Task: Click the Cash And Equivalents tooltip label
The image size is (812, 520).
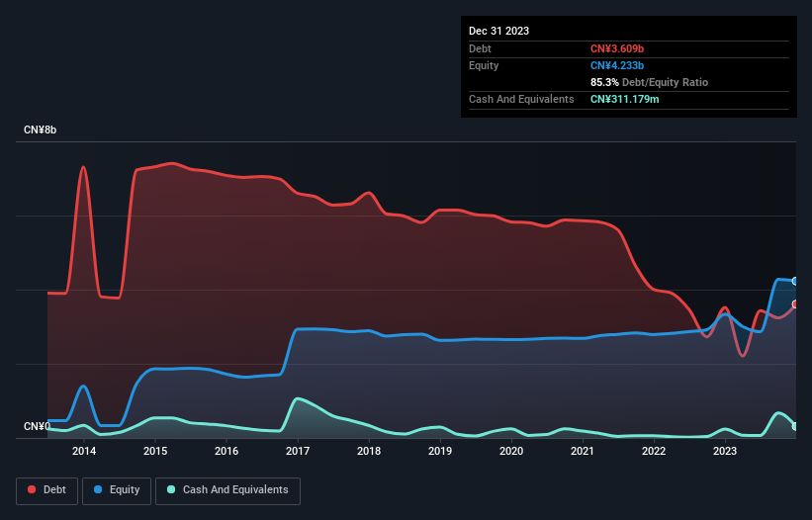Action: pyautogui.click(x=521, y=99)
